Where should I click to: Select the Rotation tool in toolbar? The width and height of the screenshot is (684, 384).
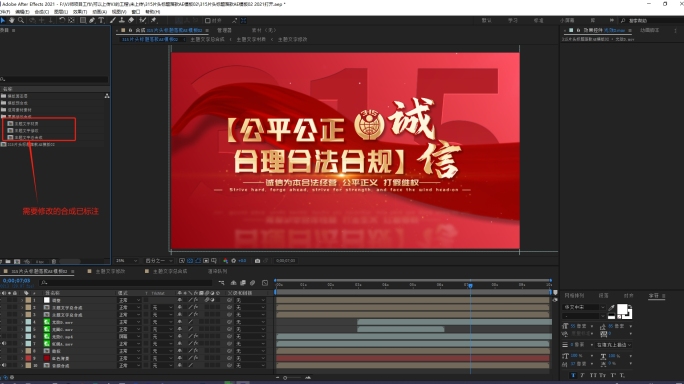coord(62,21)
